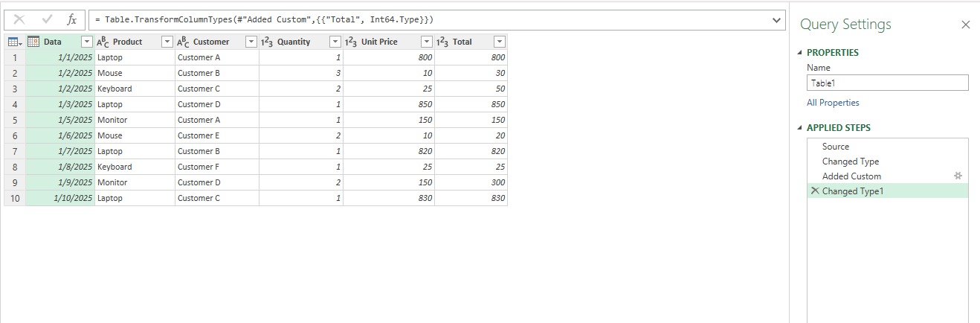Screen dimensions: 980x323
Task: Click the Total cell showing 50
Action: [x=471, y=89]
